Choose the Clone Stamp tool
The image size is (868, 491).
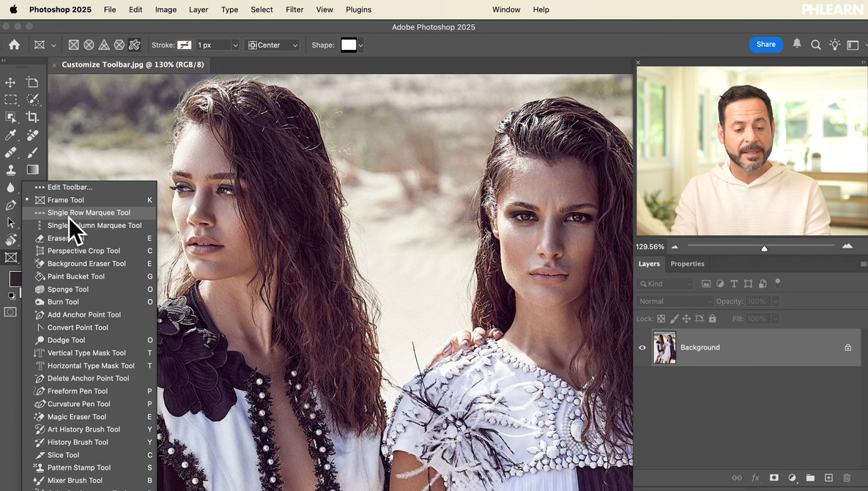tap(10, 170)
